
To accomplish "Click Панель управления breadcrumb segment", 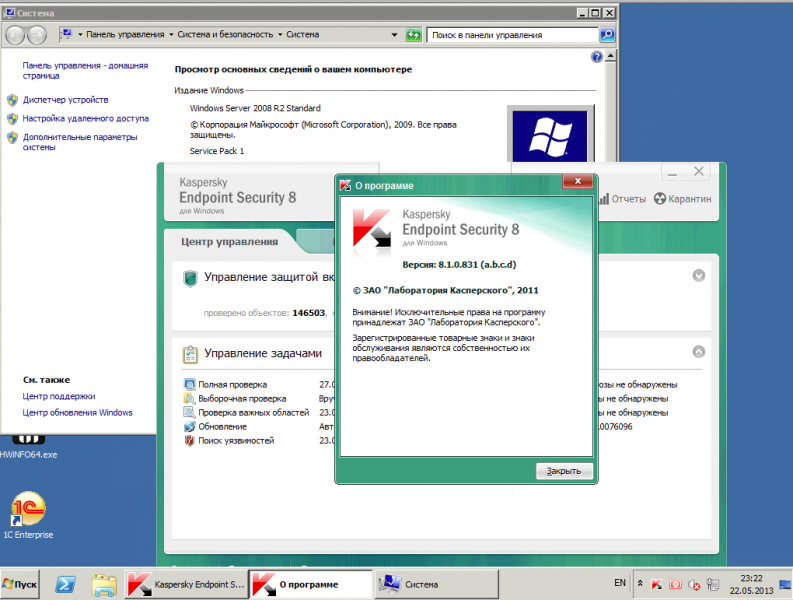I will click(125, 34).
